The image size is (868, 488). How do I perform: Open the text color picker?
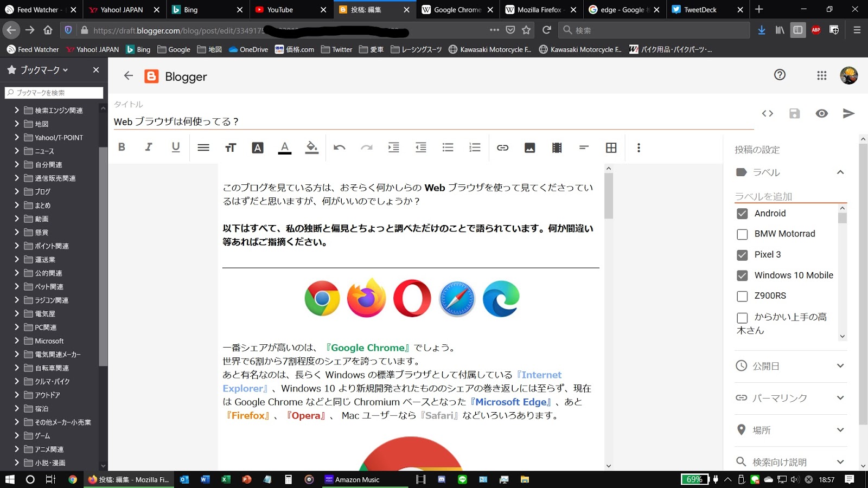(284, 147)
